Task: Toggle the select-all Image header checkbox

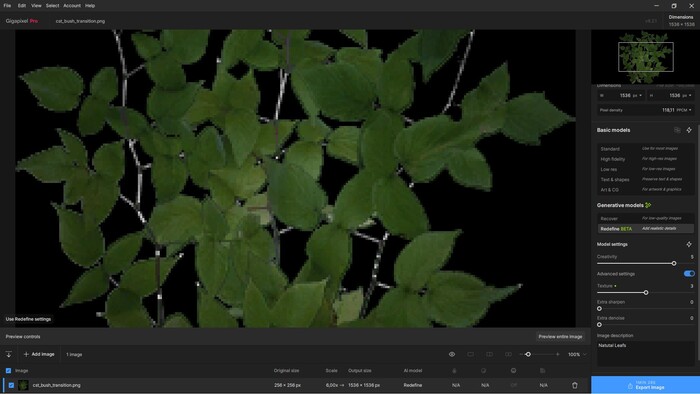Action: [x=8, y=371]
